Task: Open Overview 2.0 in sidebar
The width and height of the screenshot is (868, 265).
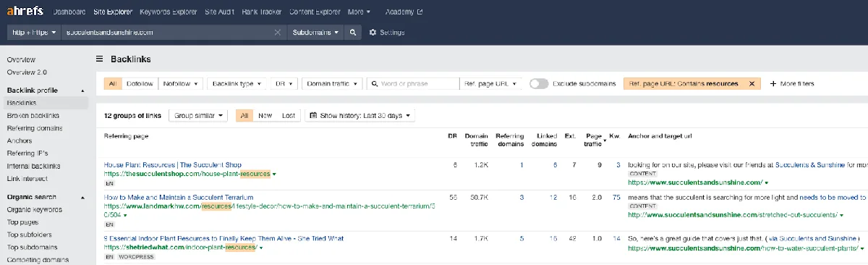Action: [x=27, y=72]
